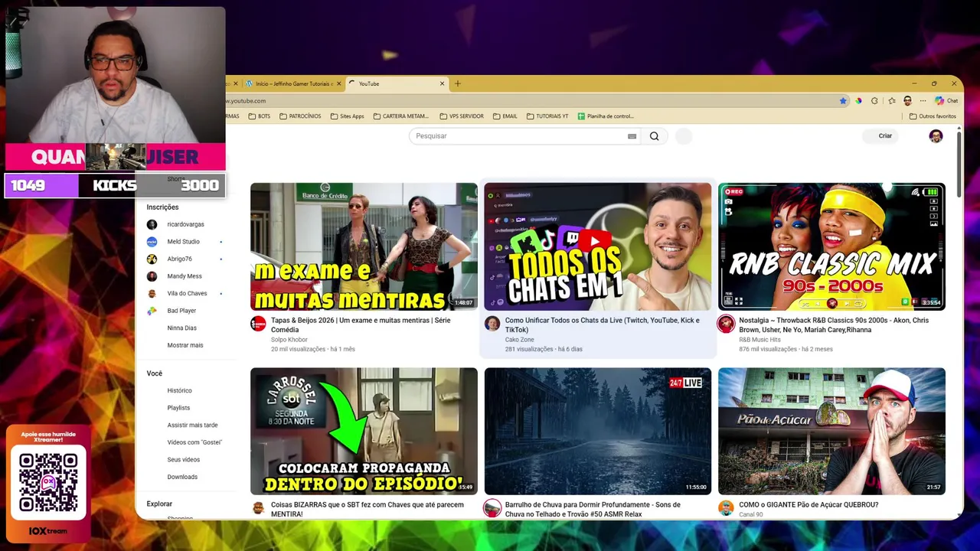Open Meld Studio channel icon
980x551 pixels.
click(152, 242)
